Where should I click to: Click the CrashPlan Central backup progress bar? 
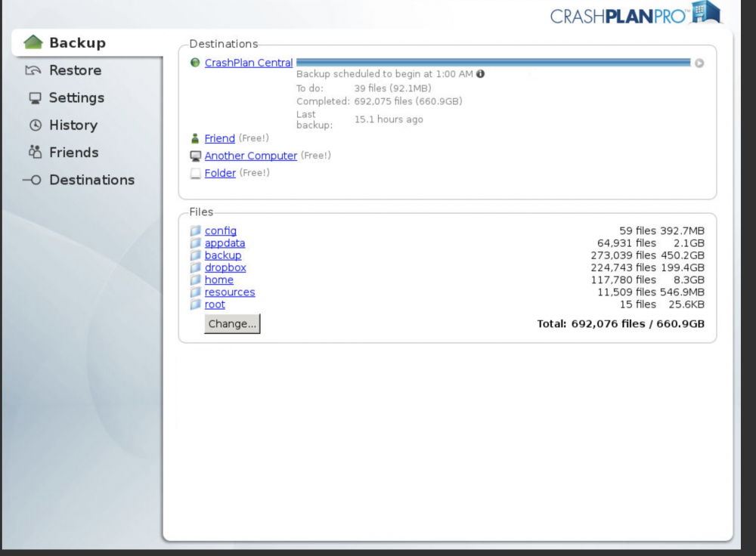pos(493,63)
